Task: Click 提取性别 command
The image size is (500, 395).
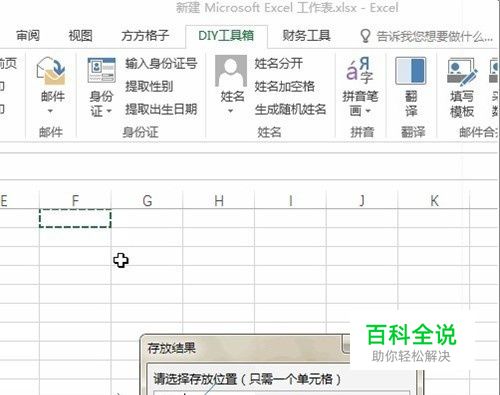Action: click(149, 86)
